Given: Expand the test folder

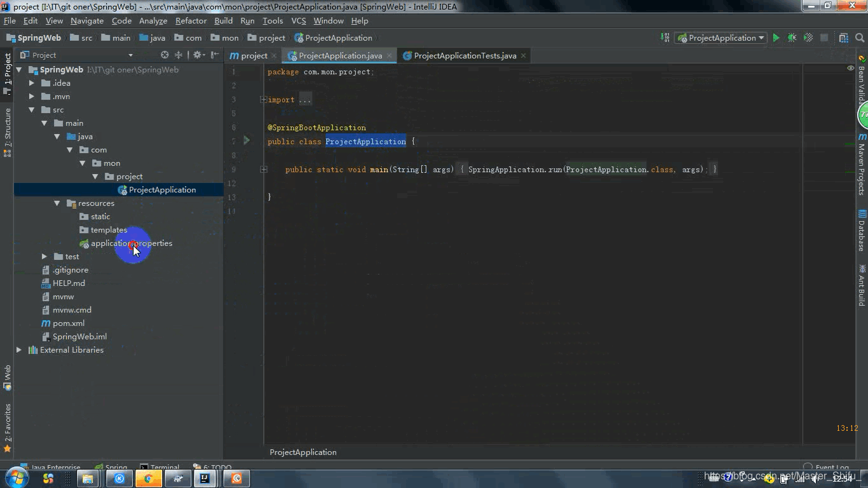Looking at the screenshot, I should (44, 257).
